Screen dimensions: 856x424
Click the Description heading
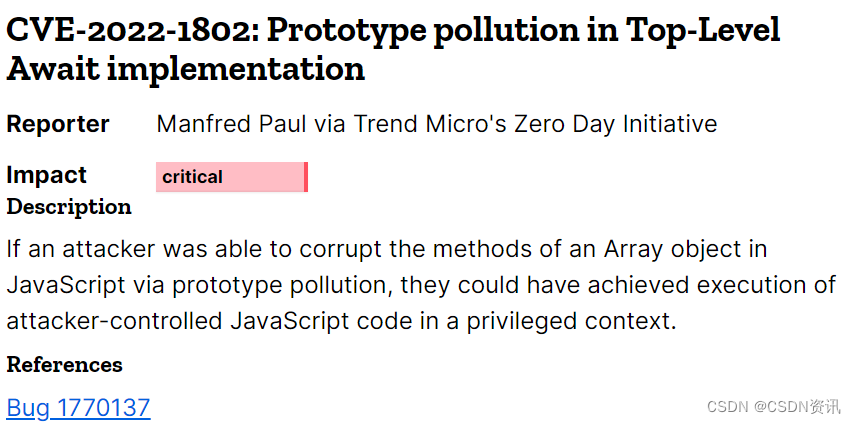69,207
